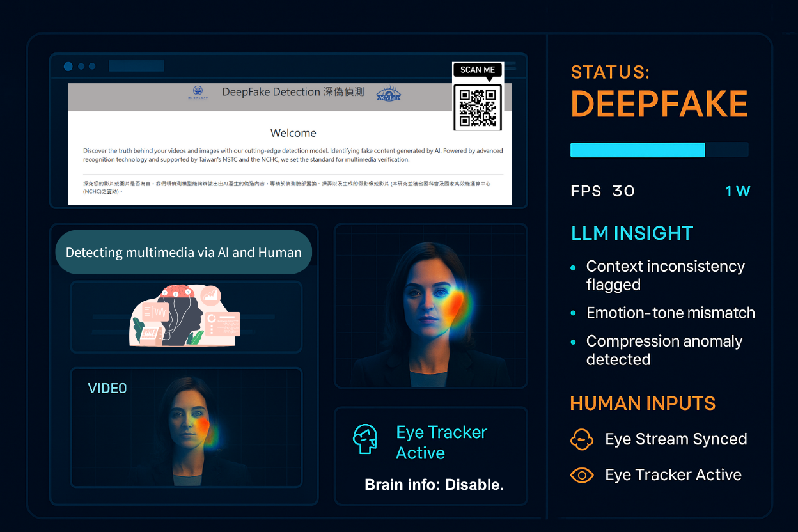This screenshot has width=798, height=532.
Task: Select the VIDEO heatmap thumbnail
Action: click(185, 427)
